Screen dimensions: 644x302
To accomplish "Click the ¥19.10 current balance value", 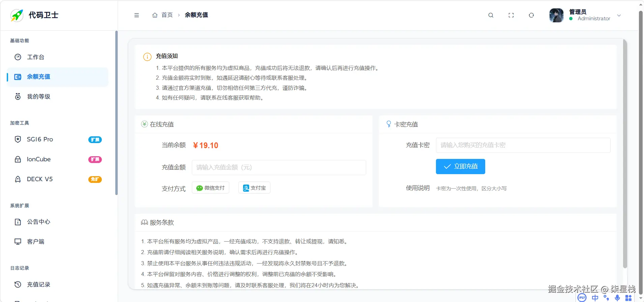I will (205, 145).
